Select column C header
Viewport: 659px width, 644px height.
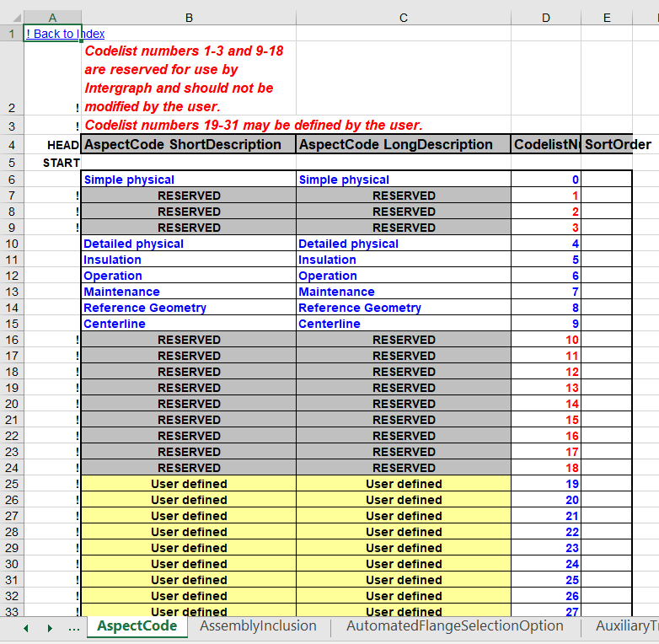tap(404, 18)
